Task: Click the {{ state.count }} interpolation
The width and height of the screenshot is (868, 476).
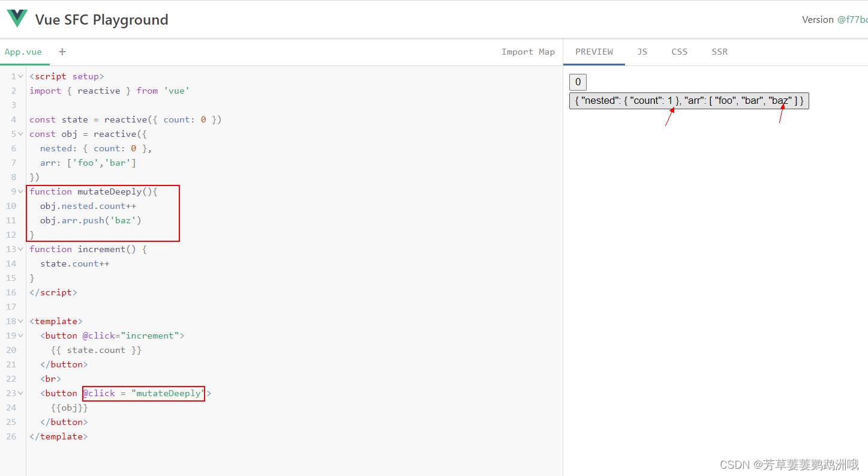Action: tap(96, 350)
